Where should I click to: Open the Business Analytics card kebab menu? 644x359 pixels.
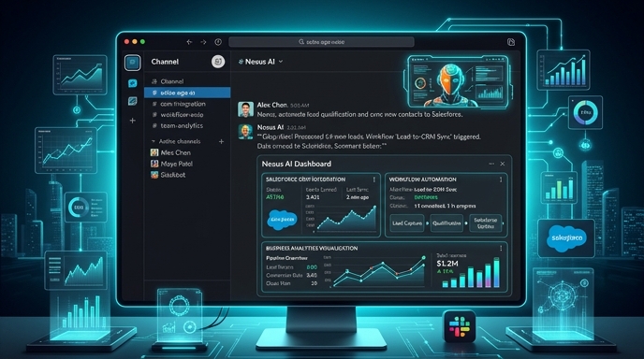pyautogui.click(x=501, y=249)
